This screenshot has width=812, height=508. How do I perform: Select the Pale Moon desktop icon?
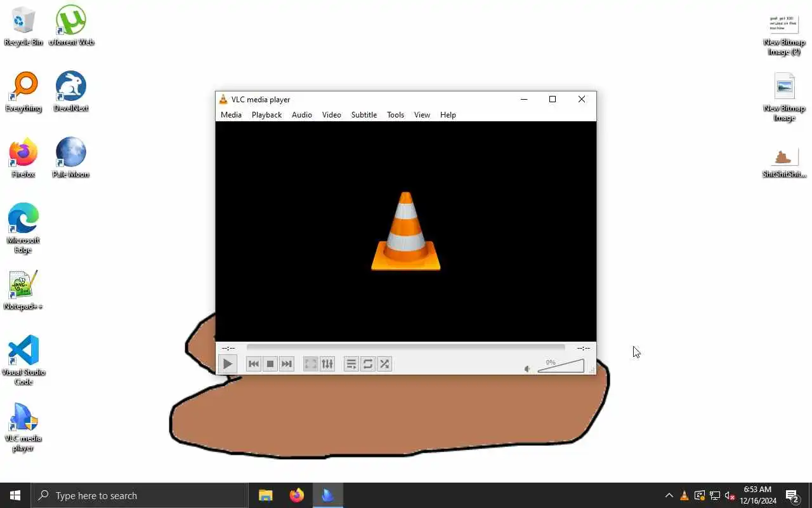pyautogui.click(x=71, y=157)
